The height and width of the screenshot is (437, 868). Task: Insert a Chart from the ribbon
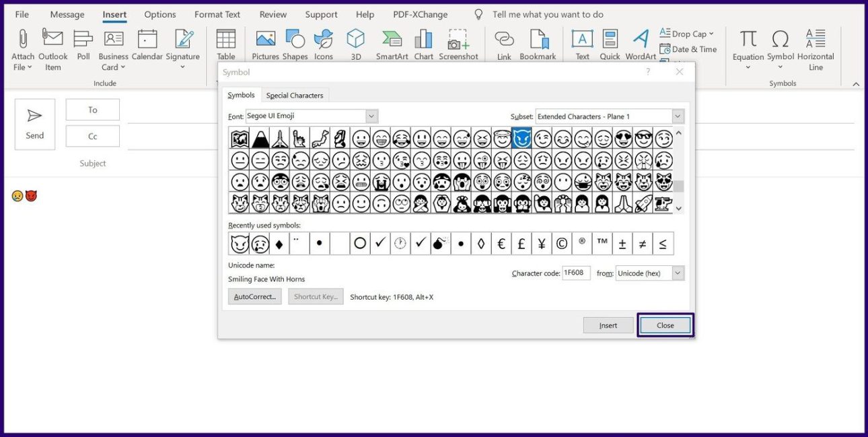tap(423, 39)
